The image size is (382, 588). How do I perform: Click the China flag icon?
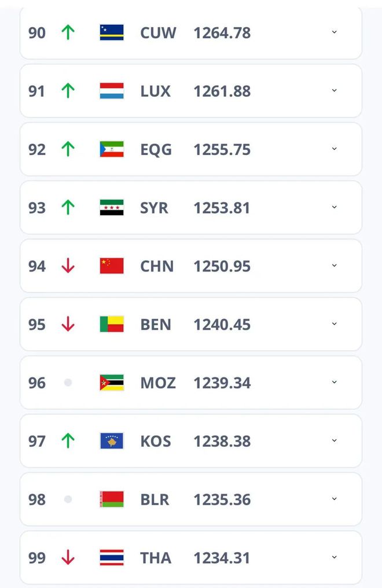point(112,266)
